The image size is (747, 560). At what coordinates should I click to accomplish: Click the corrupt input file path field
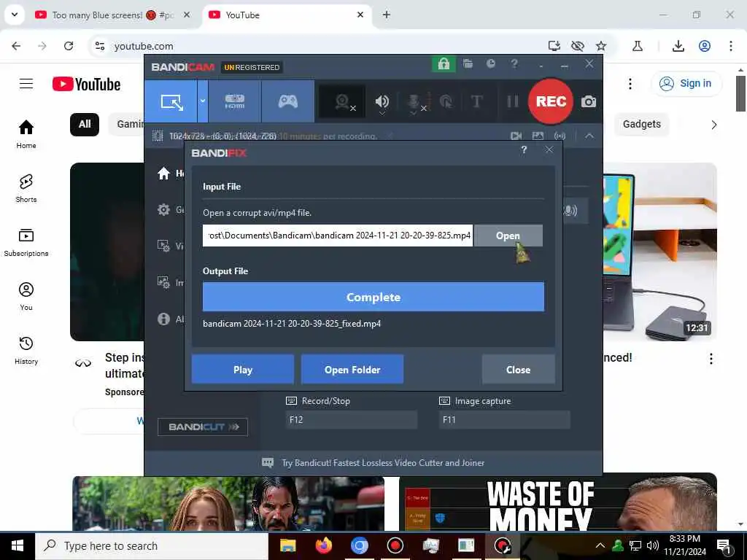pos(338,236)
